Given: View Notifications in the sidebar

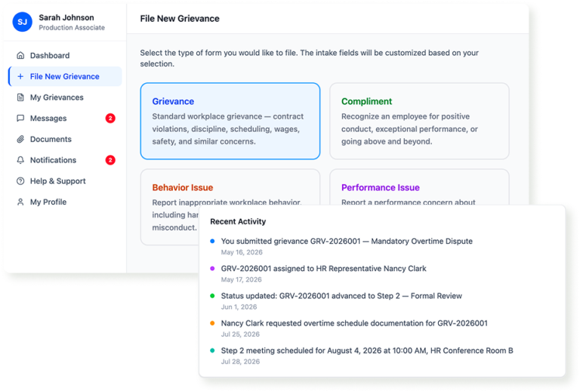Looking at the screenshot, I should [65, 160].
